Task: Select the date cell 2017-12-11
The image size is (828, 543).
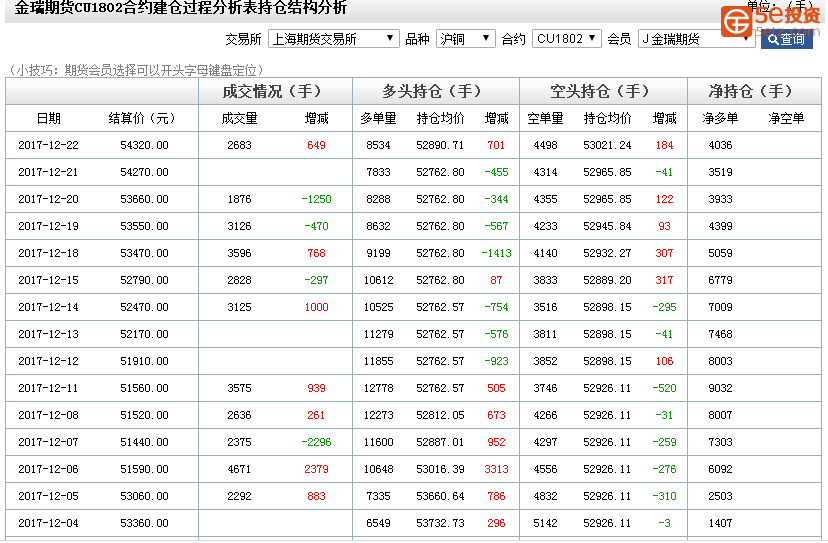Action: click(x=48, y=388)
